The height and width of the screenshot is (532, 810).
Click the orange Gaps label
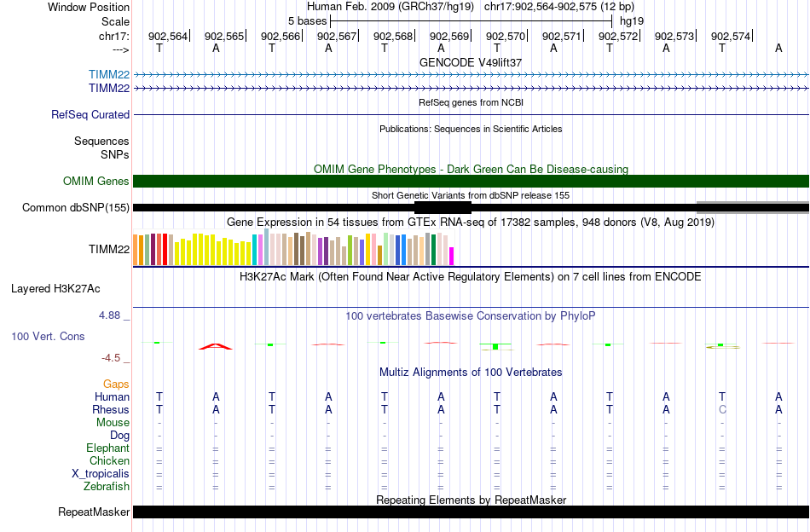[116, 384]
